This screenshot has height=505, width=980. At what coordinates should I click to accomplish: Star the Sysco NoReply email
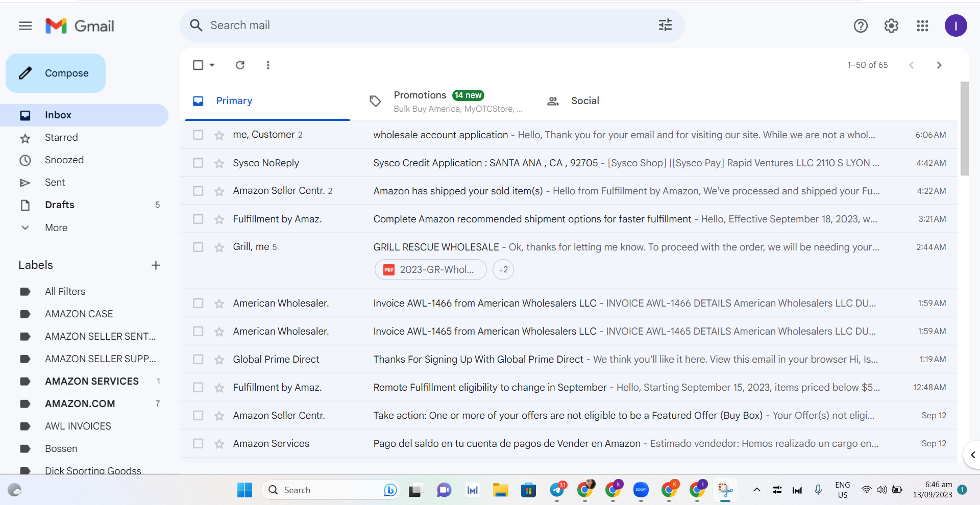point(219,163)
